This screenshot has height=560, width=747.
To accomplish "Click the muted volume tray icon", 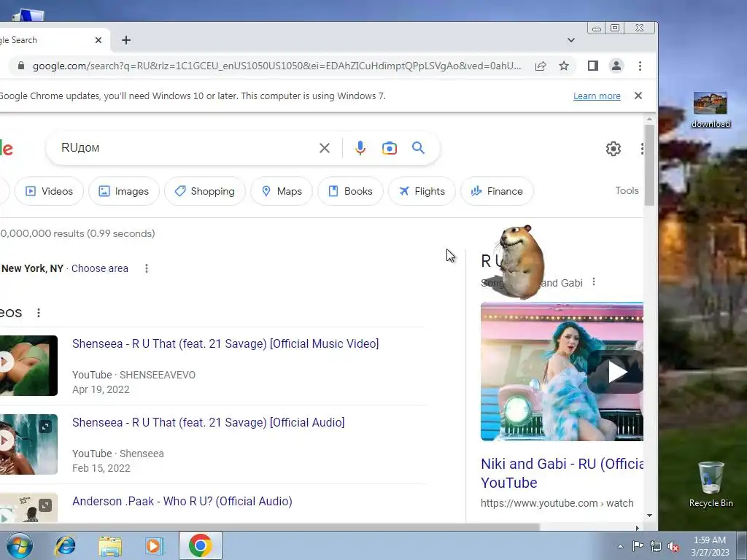I will pos(673,546).
